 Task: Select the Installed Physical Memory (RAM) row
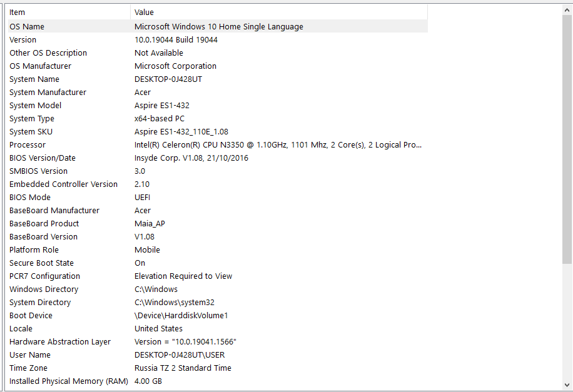point(218,382)
